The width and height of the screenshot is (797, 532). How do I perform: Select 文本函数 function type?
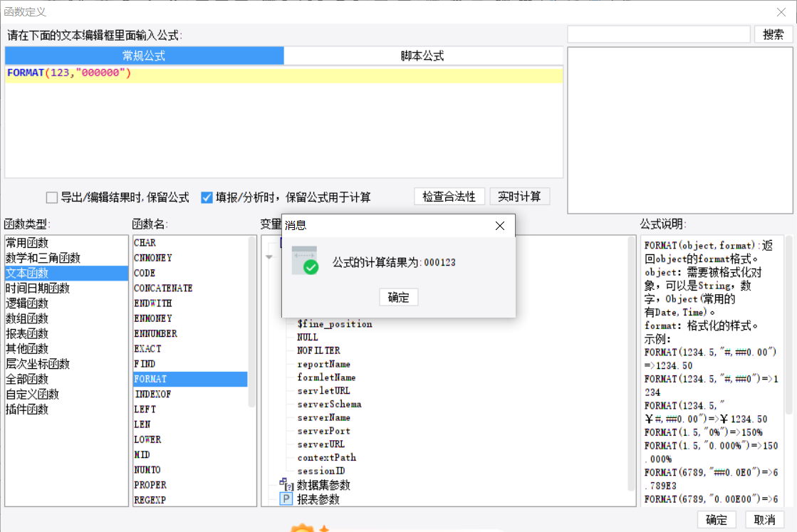66,273
